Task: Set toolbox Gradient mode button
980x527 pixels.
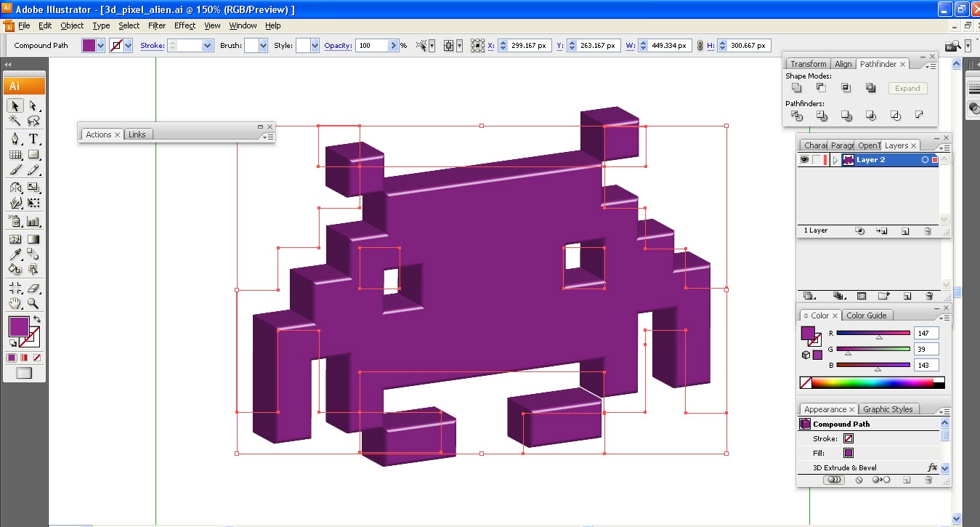Action: (x=24, y=358)
